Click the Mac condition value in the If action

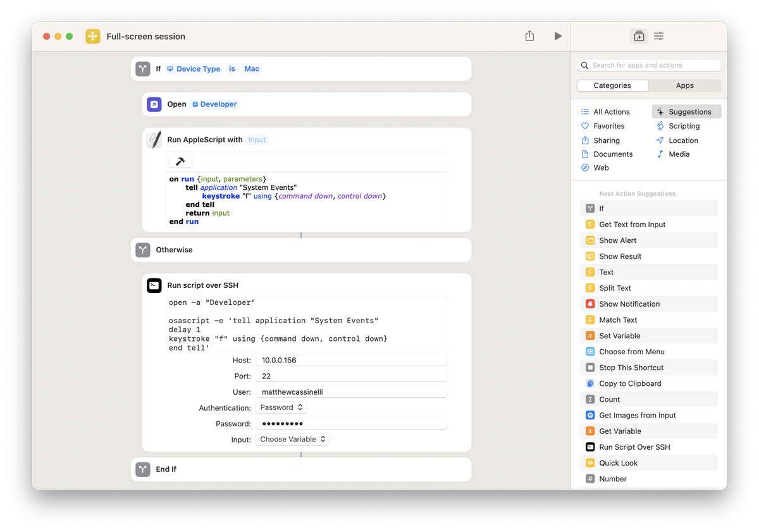pos(252,68)
